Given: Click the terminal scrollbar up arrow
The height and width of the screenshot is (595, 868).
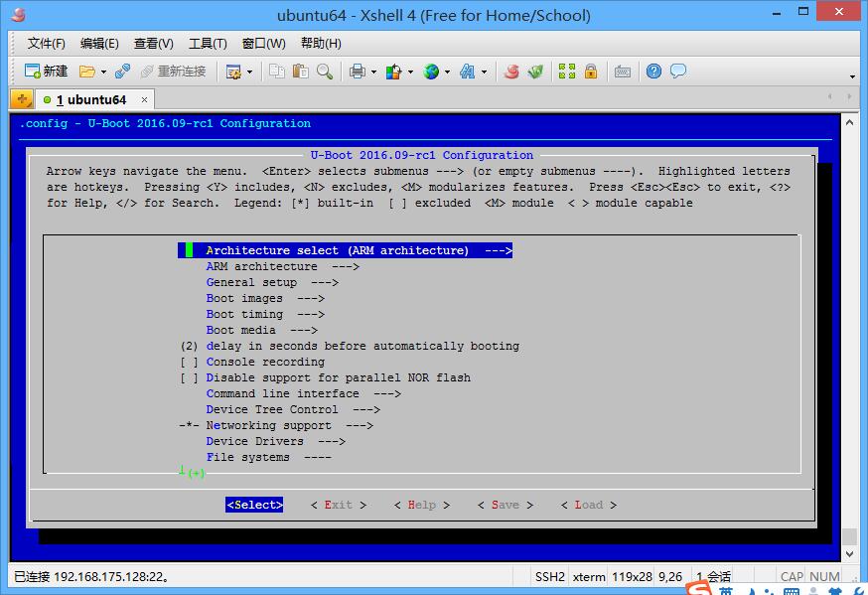Looking at the screenshot, I should [850, 123].
